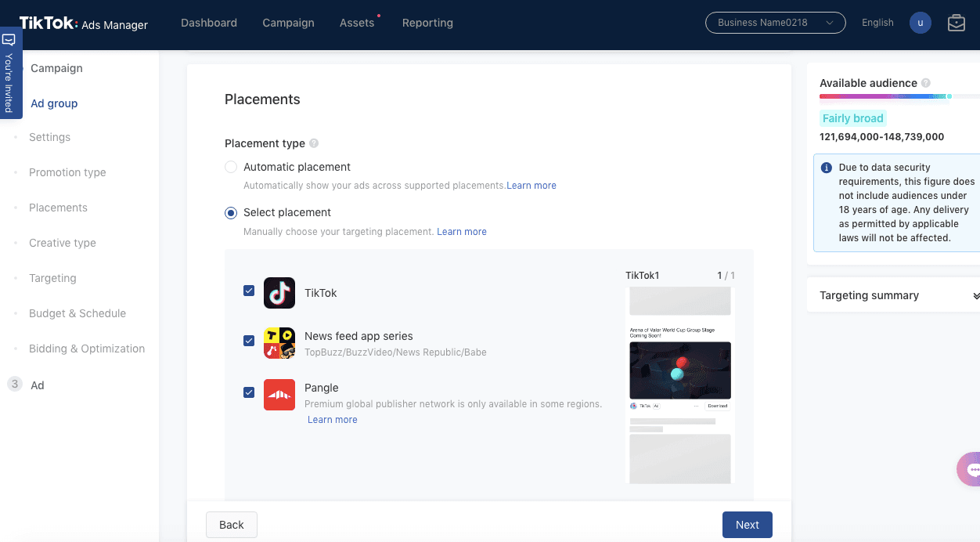Open the Campaign top menu
Viewport: 980px width, 542px height.
[x=288, y=23]
